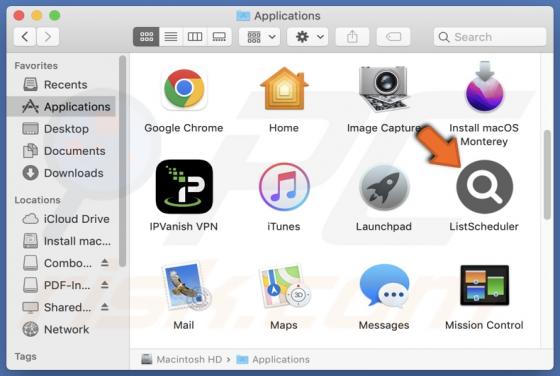Viewport: 560px width, 376px height.
Task: Select the iTunes app icon
Action: pos(284,187)
